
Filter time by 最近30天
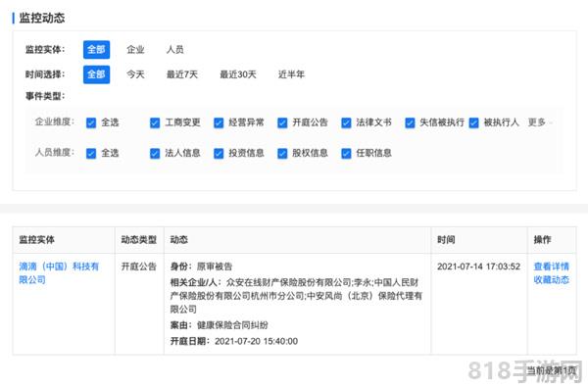(238, 74)
